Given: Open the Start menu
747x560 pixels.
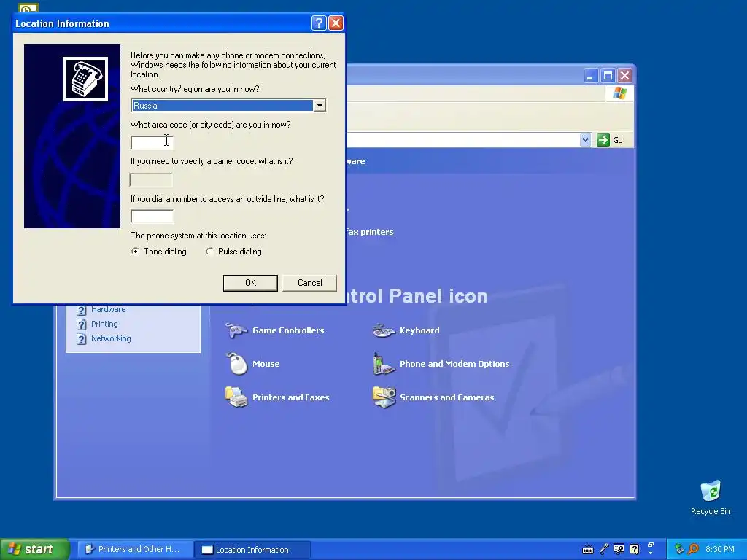Looking at the screenshot, I should coord(34,549).
